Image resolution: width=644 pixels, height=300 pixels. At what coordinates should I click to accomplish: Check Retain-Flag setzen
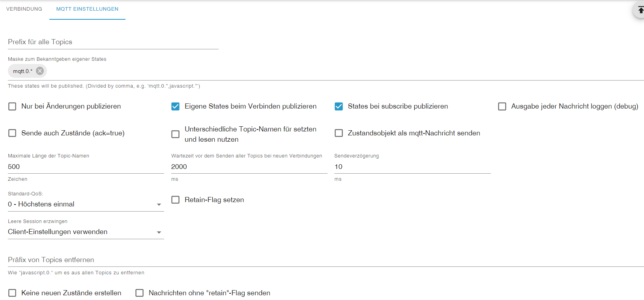175,200
